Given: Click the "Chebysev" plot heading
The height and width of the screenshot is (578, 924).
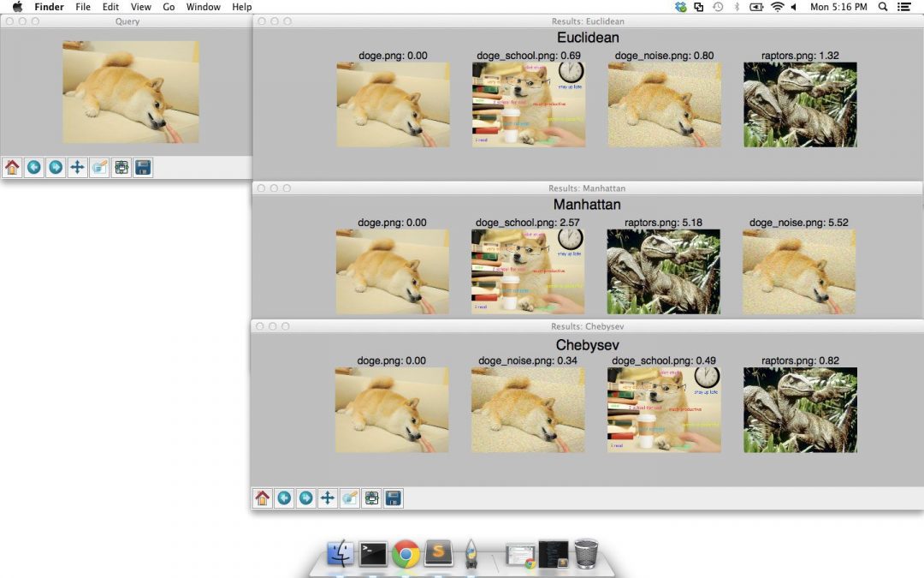Looking at the screenshot, I should coord(588,345).
